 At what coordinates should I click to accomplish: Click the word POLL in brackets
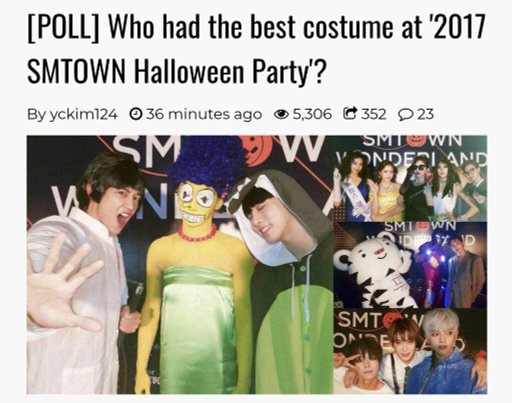(x=63, y=27)
